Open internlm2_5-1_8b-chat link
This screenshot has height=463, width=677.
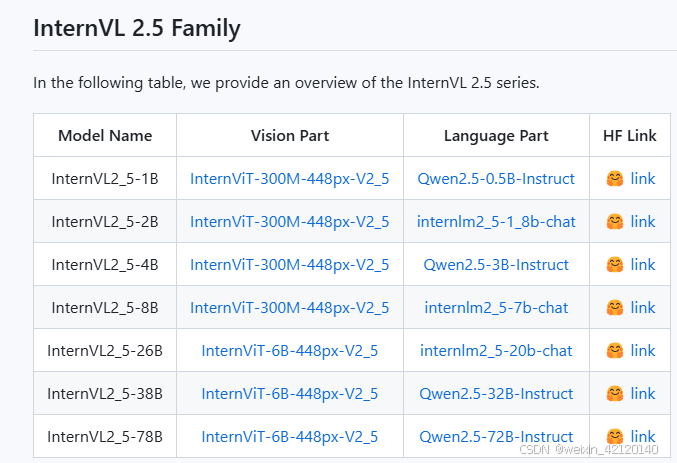pyautogui.click(x=496, y=222)
